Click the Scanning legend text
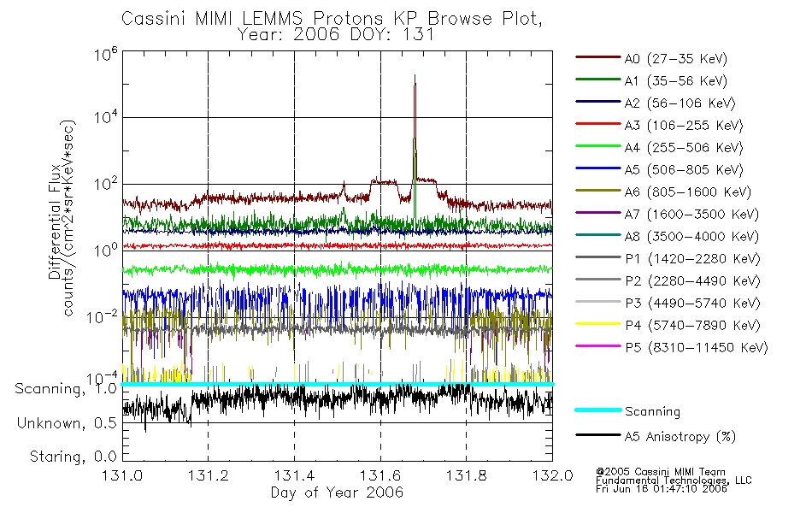Screen dimensions: 812x513 tap(652, 412)
